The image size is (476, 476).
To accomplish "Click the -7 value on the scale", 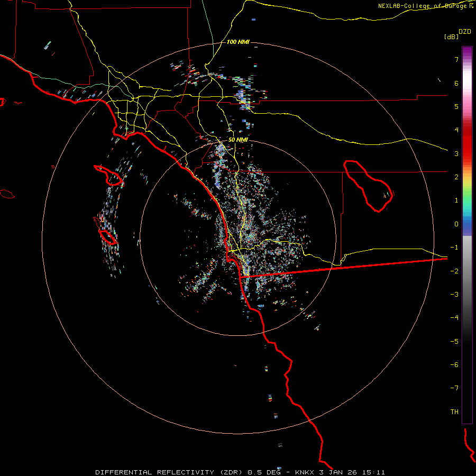I will (x=454, y=388).
